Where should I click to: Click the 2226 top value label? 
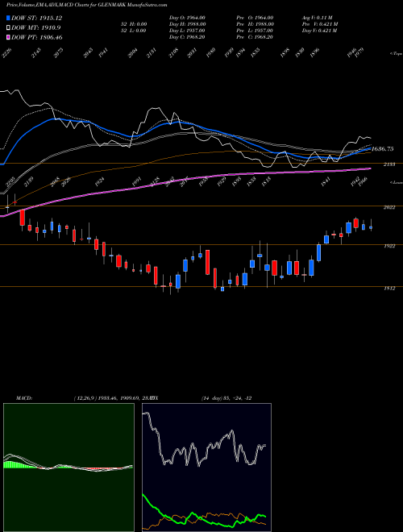(6, 53)
